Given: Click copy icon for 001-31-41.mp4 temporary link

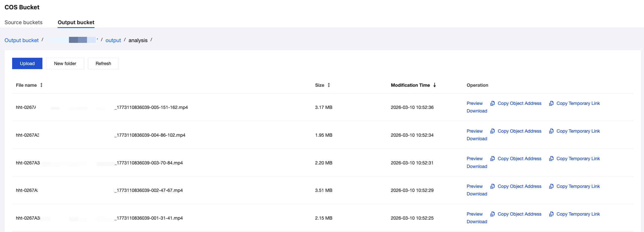Looking at the screenshot, I should click(x=551, y=214).
